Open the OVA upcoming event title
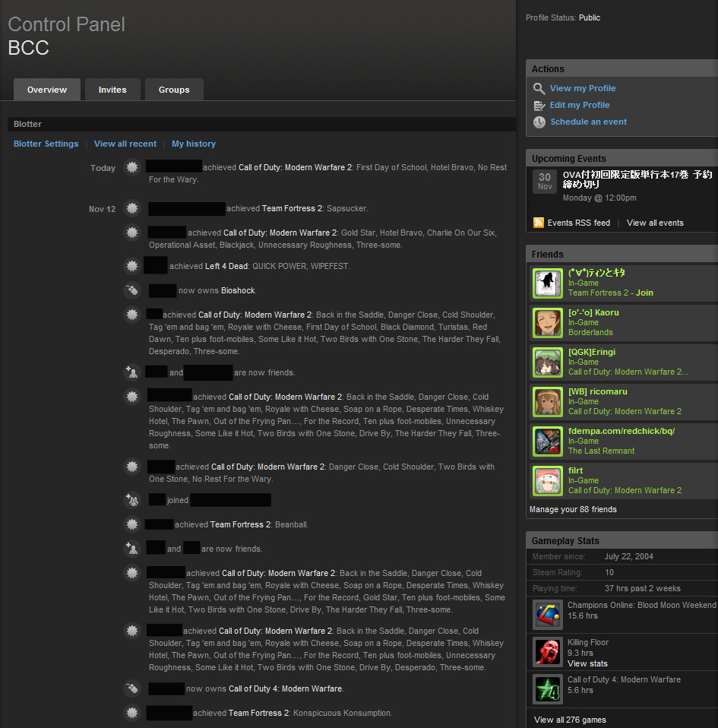Viewport: 718px width, 728px height. (x=637, y=179)
